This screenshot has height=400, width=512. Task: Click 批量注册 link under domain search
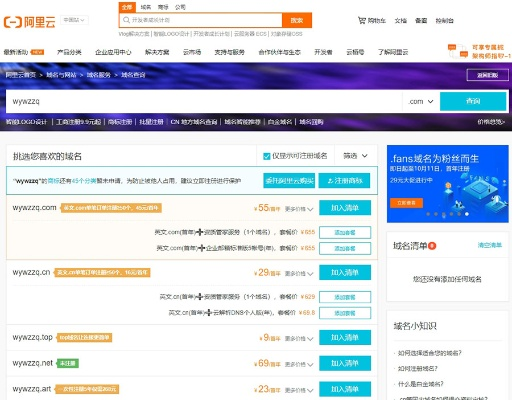click(151, 122)
